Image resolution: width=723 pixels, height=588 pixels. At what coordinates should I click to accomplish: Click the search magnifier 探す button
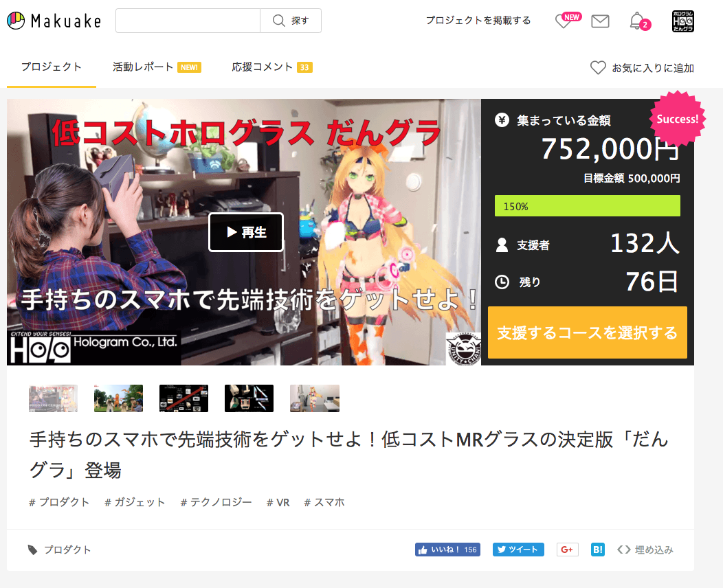(x=291, y=21)
